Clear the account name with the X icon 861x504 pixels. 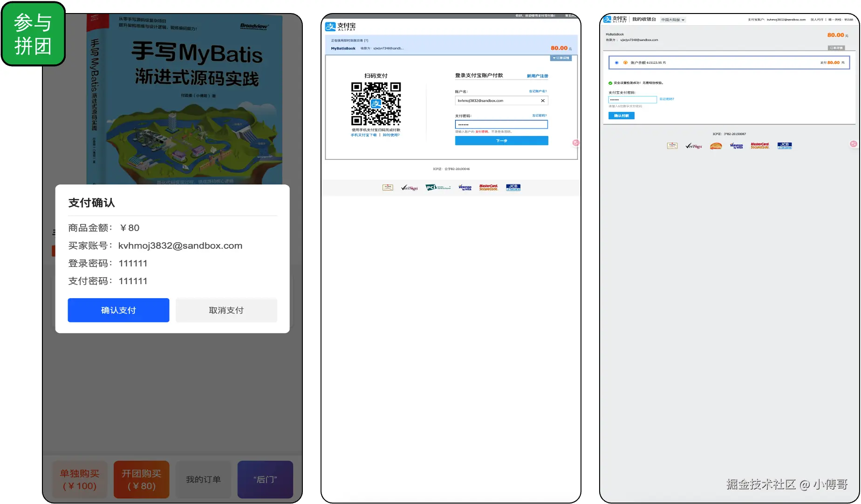click(543, 101)
